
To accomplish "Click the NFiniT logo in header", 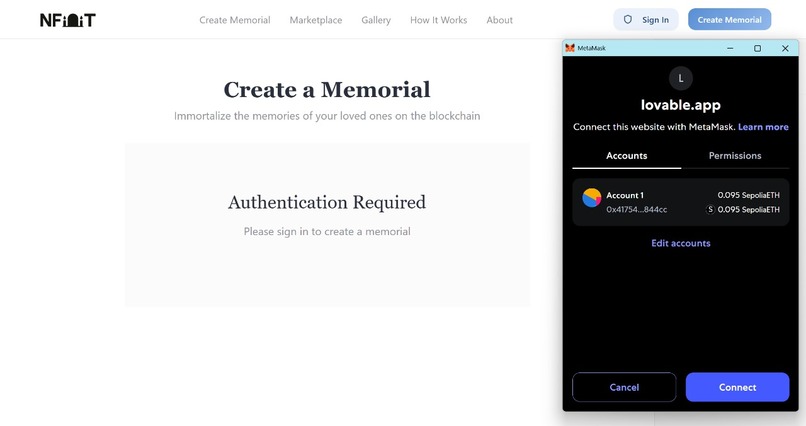I will [68, 20].
